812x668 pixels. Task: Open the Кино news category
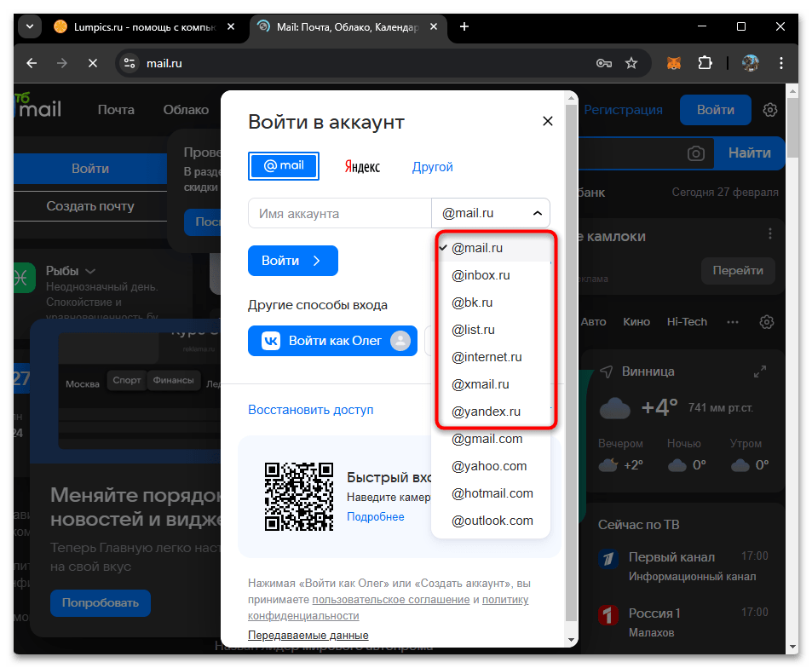coord(636,322)
